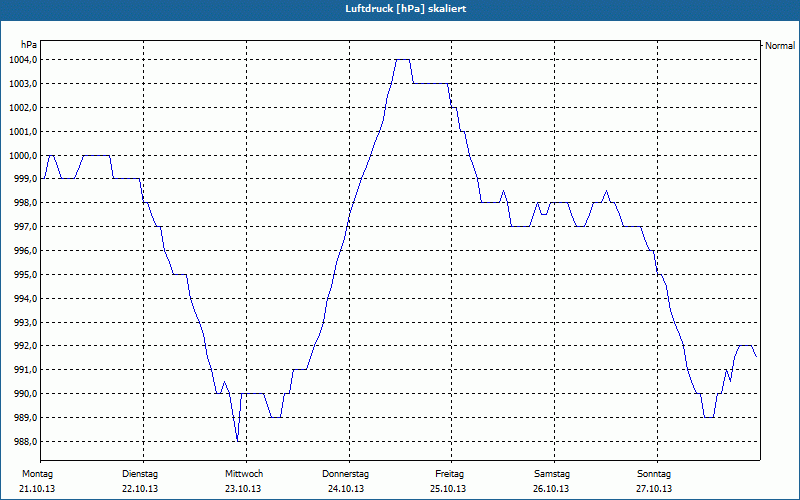
Task: Click the 'Donnerstag' day label
Action: pos(345,474)
